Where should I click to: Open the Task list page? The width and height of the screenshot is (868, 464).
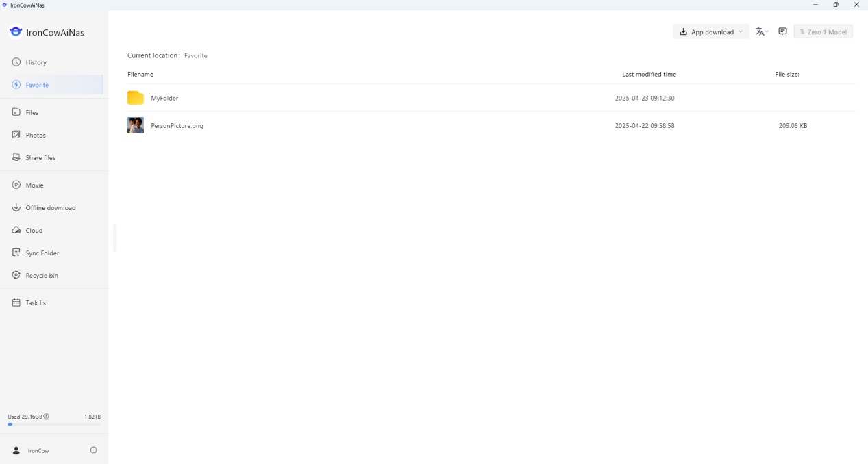(36, 302)
